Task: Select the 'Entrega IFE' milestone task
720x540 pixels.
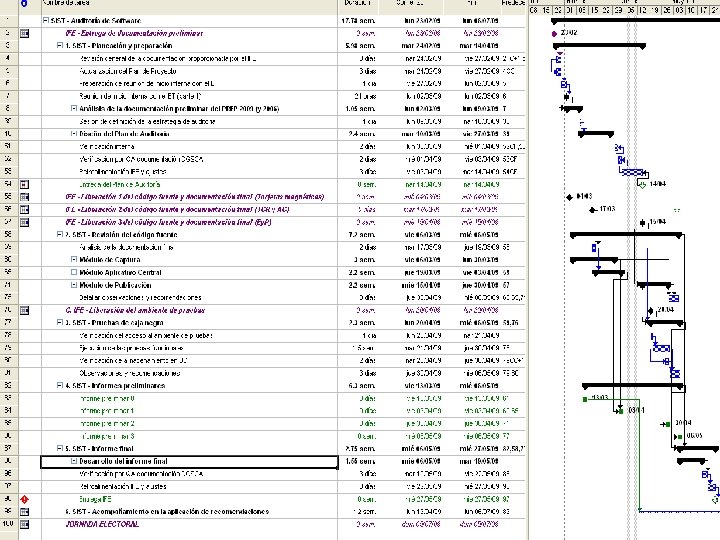Action: pos(95,499)
